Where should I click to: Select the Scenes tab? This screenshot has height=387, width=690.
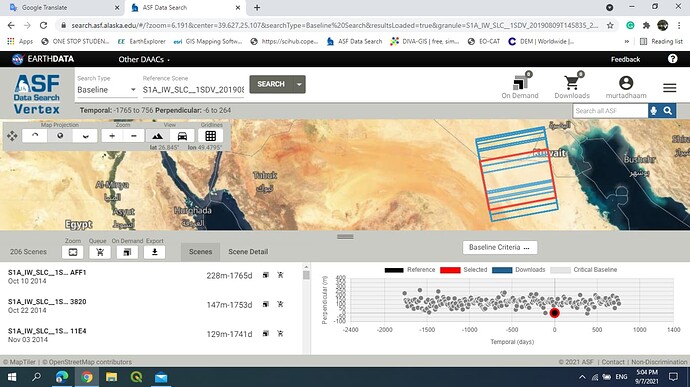(x=200, y=252)
